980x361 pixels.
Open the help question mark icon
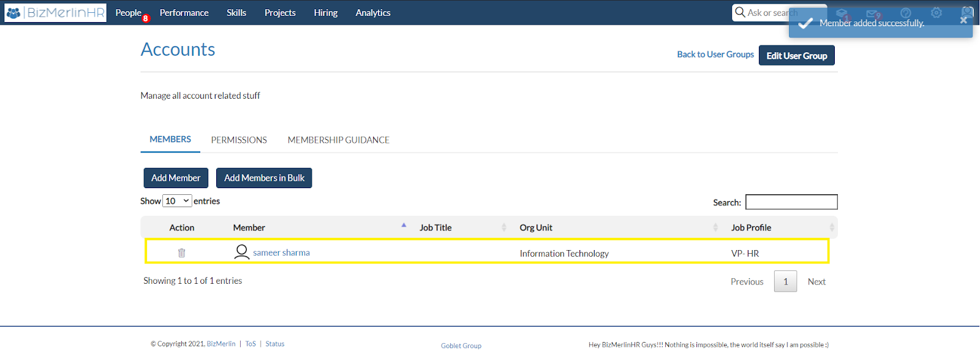coord(906,13)
